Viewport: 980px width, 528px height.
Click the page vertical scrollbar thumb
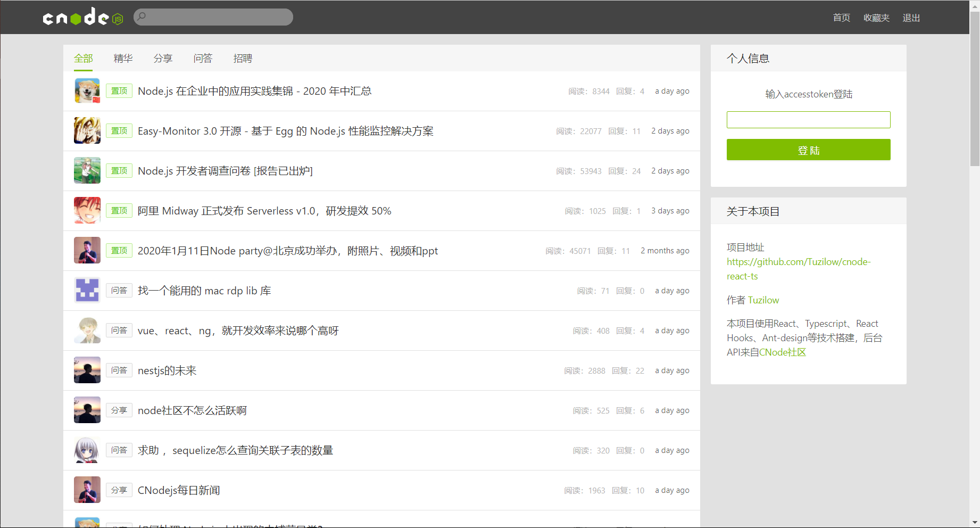coord(975,88)
